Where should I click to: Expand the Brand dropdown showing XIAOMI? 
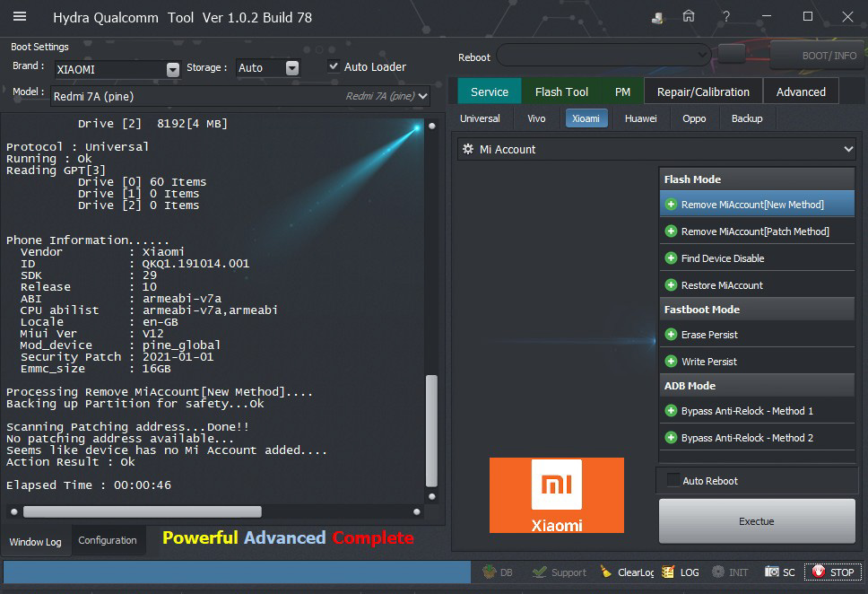click(x=172, y=69)
